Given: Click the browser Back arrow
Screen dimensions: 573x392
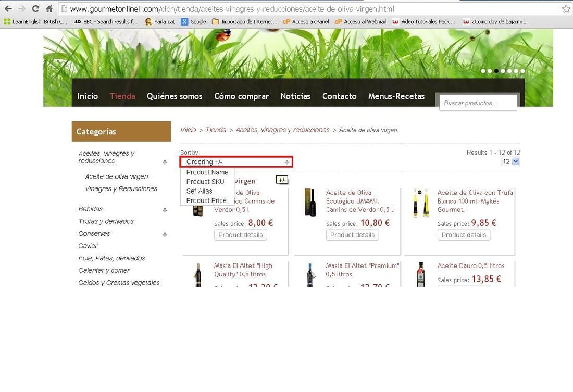Looking at the screenshot, I should [x=8, y=8].
